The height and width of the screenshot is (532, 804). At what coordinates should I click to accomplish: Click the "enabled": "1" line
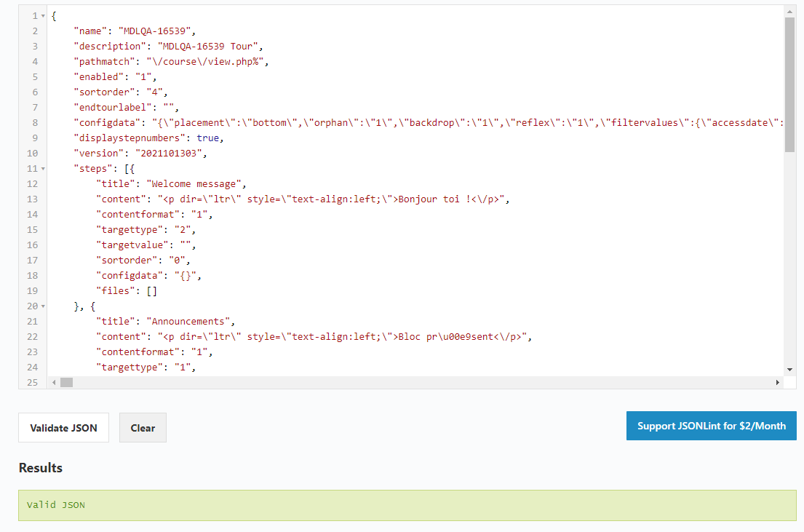click(x=115, y=77)
